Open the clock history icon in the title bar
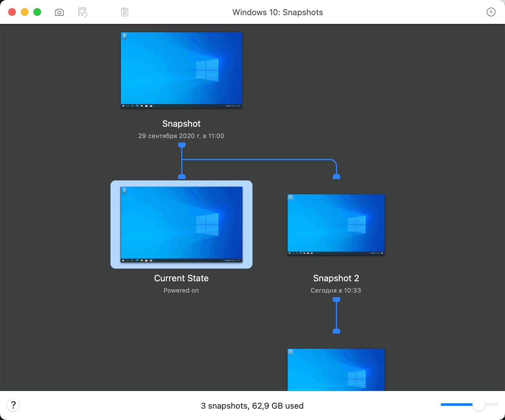This screenshot has height=420, width=505. 491,12
